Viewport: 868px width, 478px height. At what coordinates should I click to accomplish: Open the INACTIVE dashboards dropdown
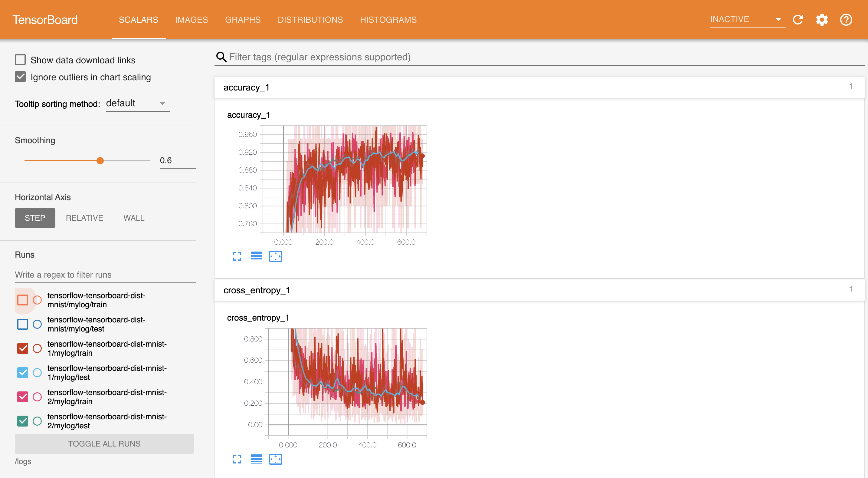(747, 20)
